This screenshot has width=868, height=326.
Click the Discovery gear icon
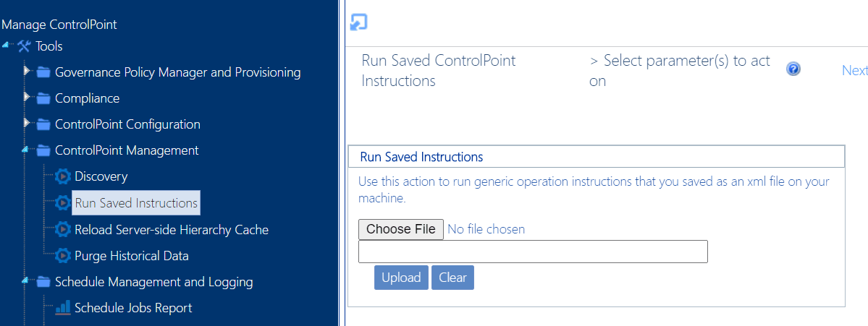(x=62, y=176)
